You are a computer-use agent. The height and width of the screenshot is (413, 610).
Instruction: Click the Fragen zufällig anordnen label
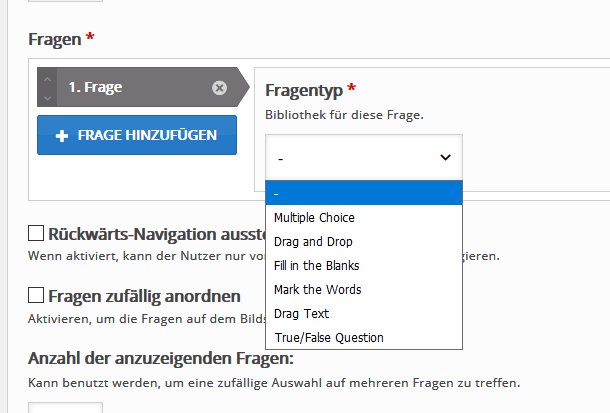pyautogui.click(x=144, y=296)
